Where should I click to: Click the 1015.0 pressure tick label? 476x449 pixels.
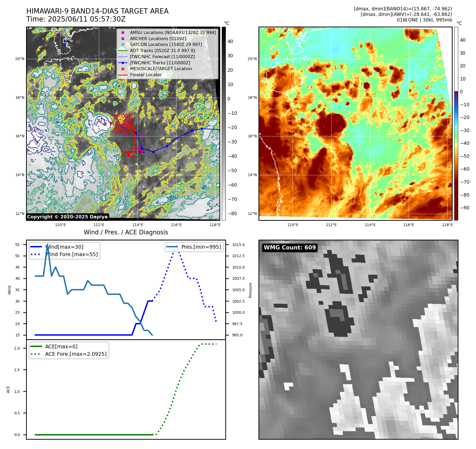(x=238, y=245)
